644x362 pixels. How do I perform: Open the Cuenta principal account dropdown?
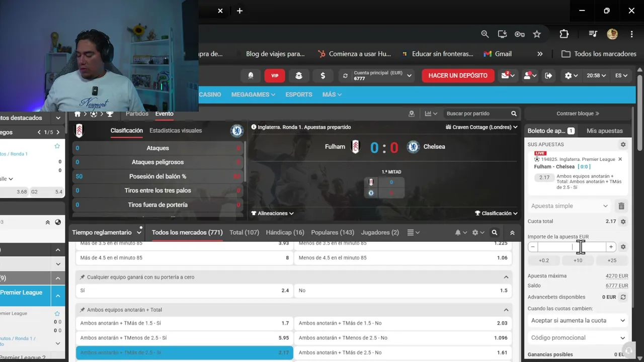pos(382,75)
